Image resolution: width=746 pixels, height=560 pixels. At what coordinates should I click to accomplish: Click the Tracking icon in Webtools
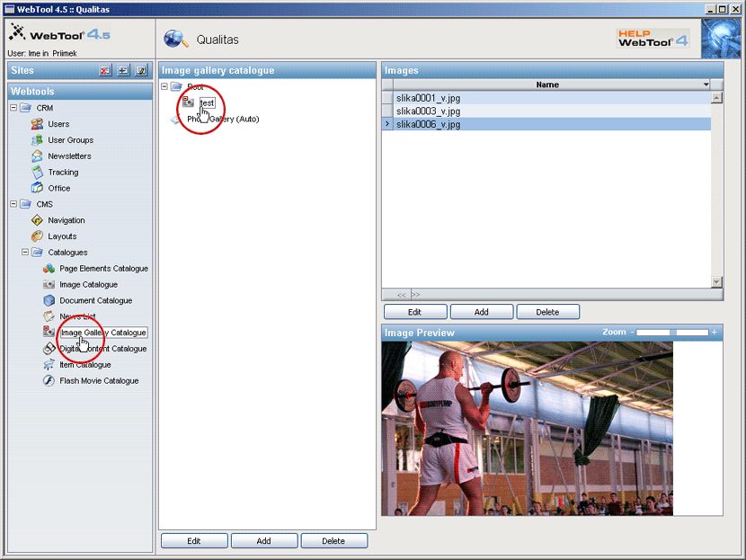[x=37, y=173]
